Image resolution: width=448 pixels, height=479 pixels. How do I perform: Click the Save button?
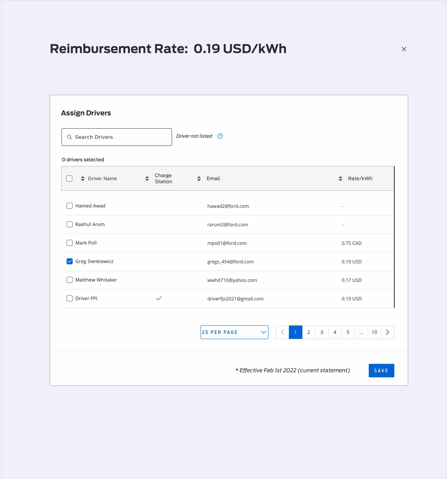pos(381,371)
